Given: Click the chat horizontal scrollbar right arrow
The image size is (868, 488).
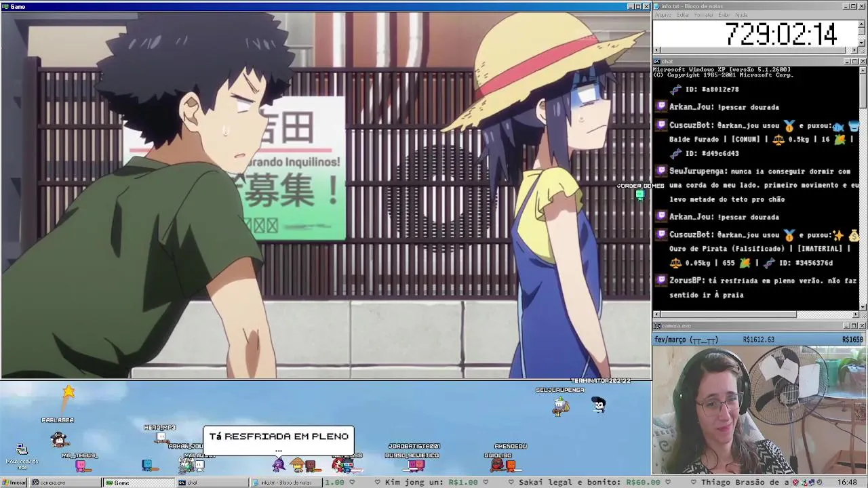Looking at the screenshot, I should [x=854, y=314].
